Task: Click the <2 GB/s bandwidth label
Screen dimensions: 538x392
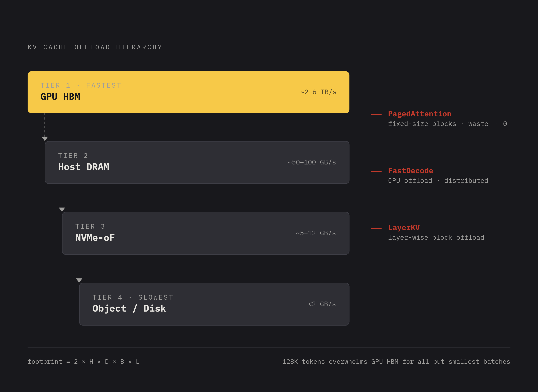Action: click(x=322, y=304)
